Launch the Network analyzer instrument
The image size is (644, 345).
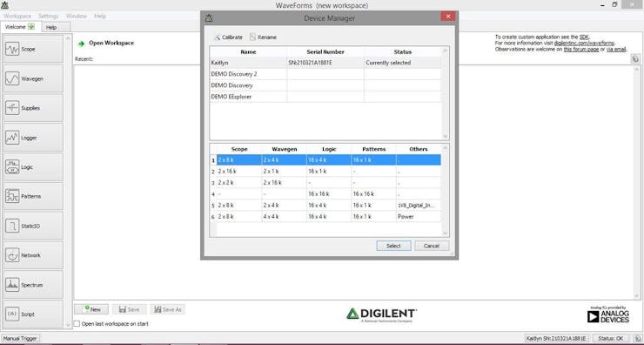click(x=33, y=255)
